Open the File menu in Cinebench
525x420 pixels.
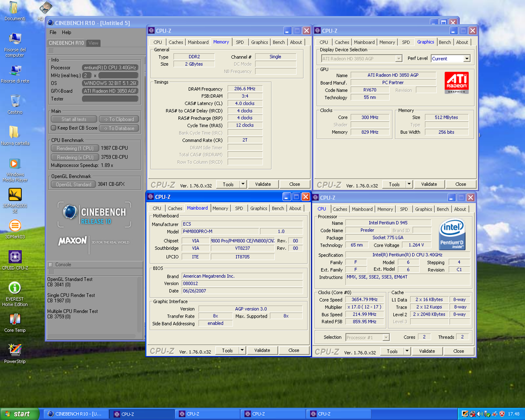(x=53, y=32)
